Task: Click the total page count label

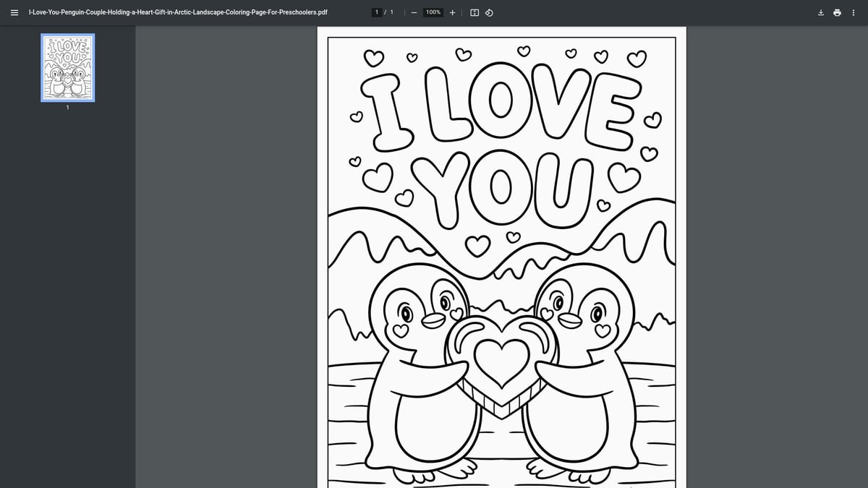Action: 390,12
